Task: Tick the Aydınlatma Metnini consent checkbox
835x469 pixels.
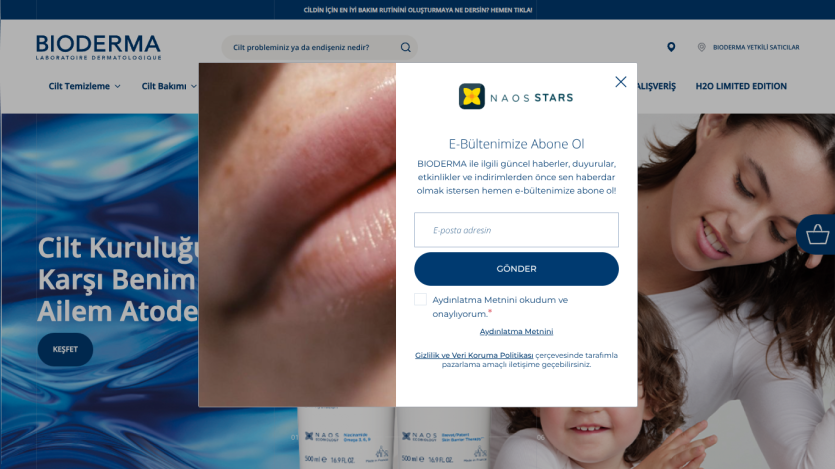Action: (x=420, y=299)
